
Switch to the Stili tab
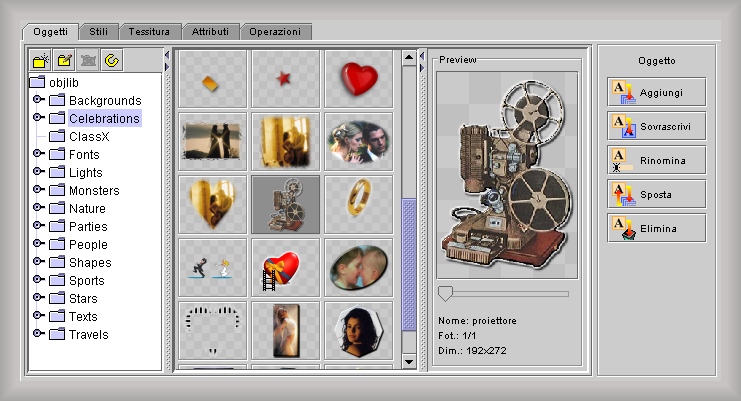98,32
